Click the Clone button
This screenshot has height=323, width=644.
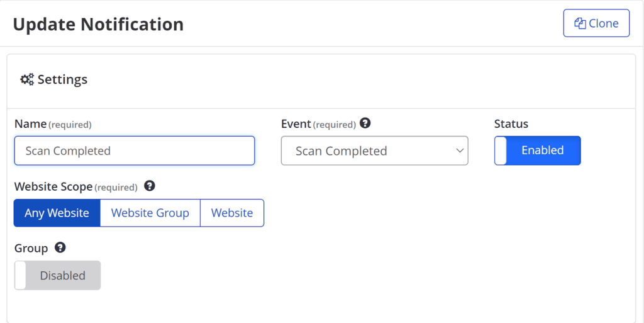point(596,23)
